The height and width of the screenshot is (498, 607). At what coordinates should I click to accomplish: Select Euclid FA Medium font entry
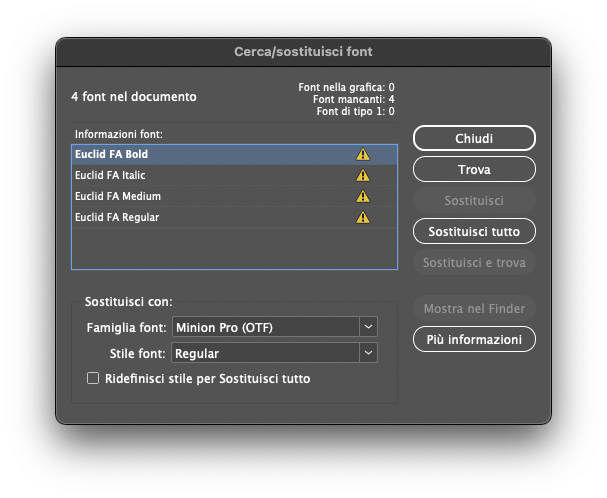[117, 197]
